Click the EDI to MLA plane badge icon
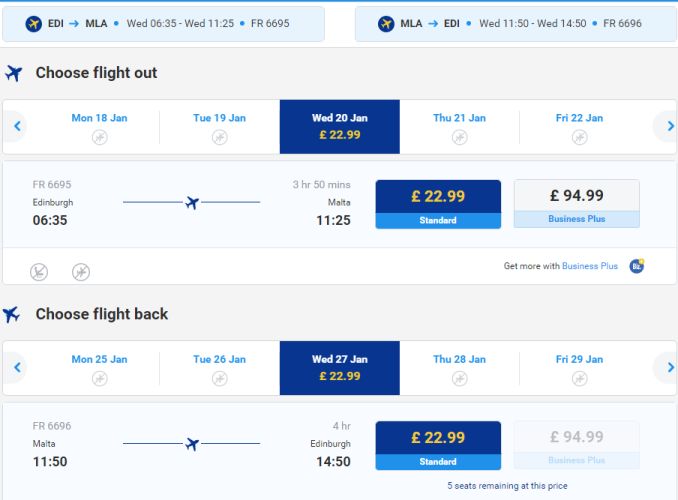The image size is (678, 500). tap(34, 23)
